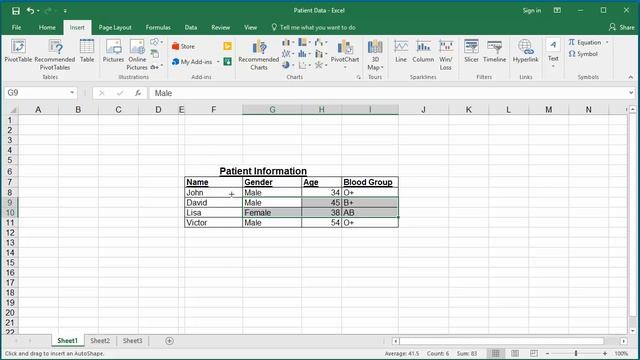The width and height of the screenshot is (640, 360).
Task: Open Online Pictures
Action: coord(137,55)
